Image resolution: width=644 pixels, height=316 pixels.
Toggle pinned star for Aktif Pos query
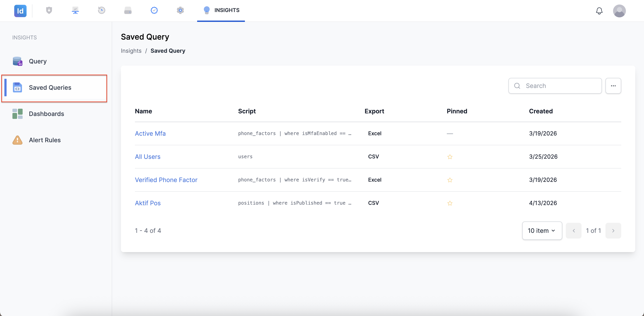[450, 203]
